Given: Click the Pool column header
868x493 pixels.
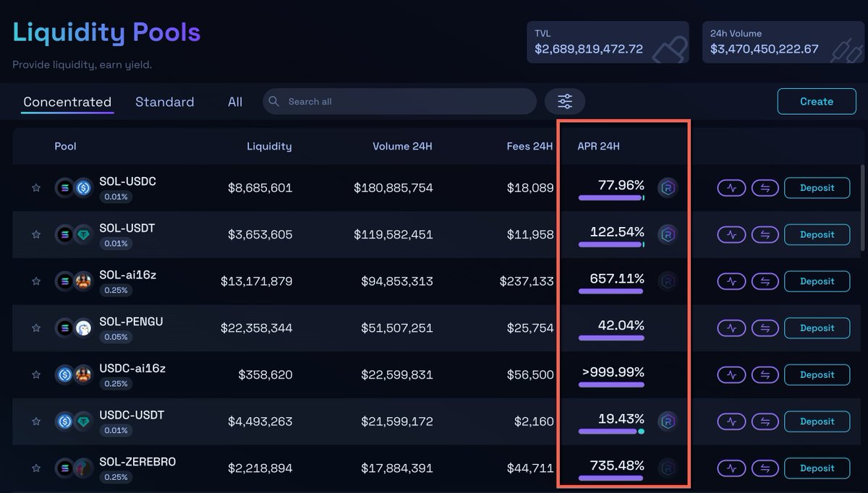Looking at the screenshot, I should (x=65, y=146).
